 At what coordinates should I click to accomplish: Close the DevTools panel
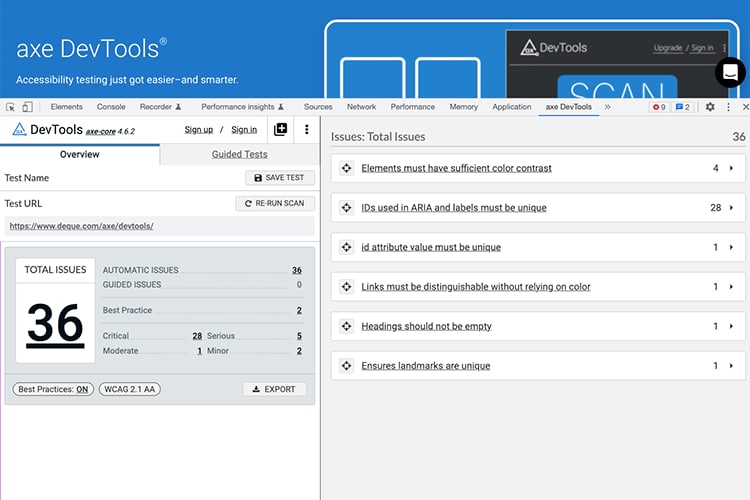(745, 107)
